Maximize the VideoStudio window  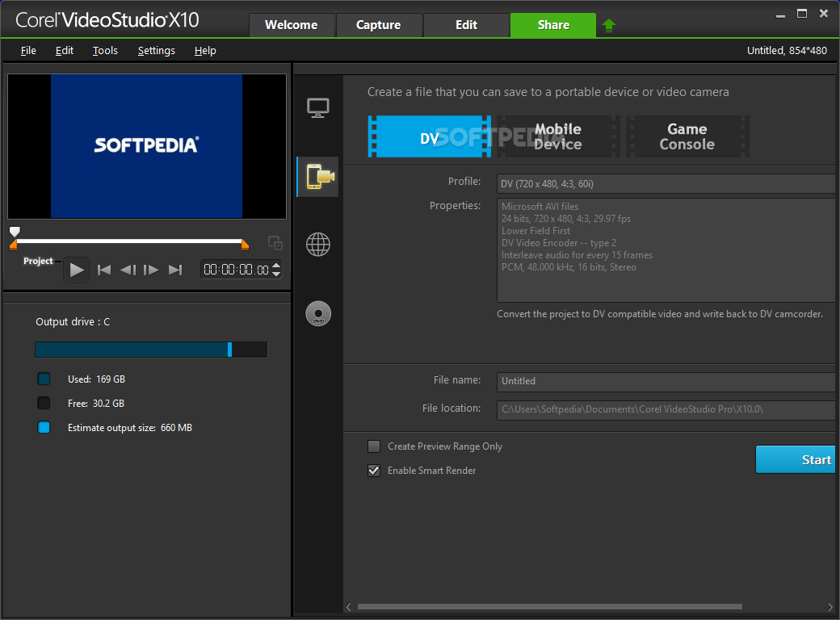tap(802, 14)
